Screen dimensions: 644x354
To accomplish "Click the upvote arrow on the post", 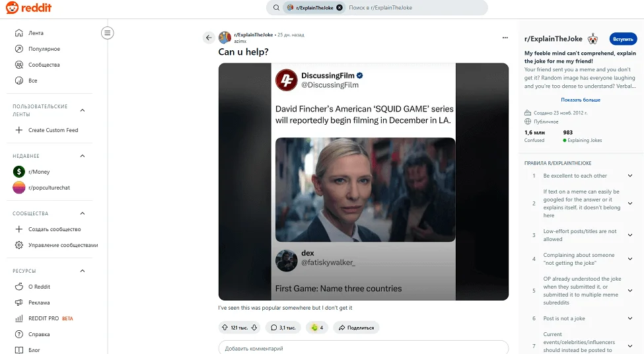I will click(225, 328).
